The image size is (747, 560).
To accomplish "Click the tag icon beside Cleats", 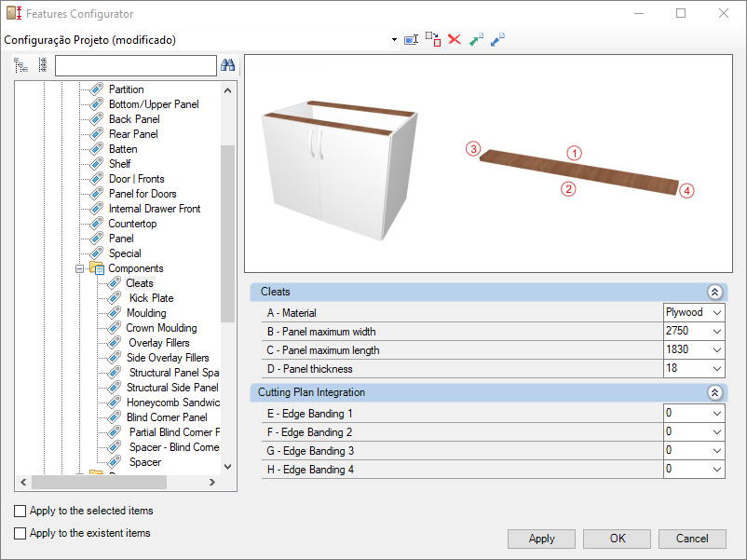I will tap(115, 283).
